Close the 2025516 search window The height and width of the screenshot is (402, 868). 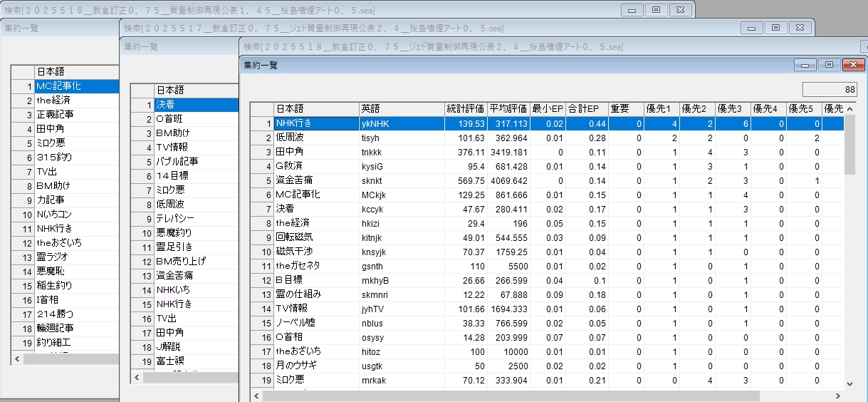point(680,10)
